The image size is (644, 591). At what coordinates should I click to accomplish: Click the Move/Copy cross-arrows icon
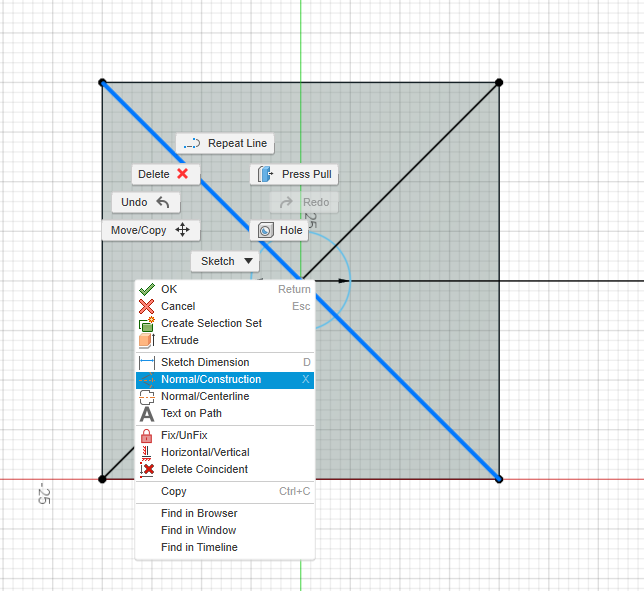click(x=182, y=230)
